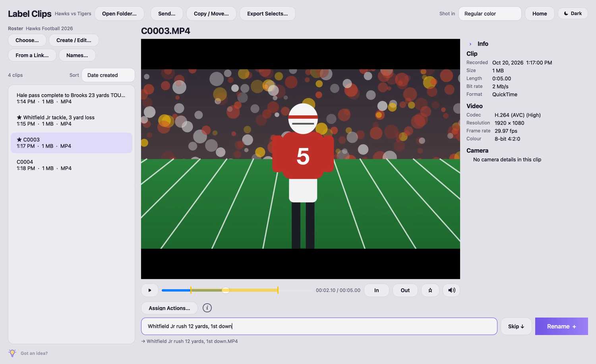Open the Sort Date created dropdown
This screenshot has height=364, width=596.
108,75
